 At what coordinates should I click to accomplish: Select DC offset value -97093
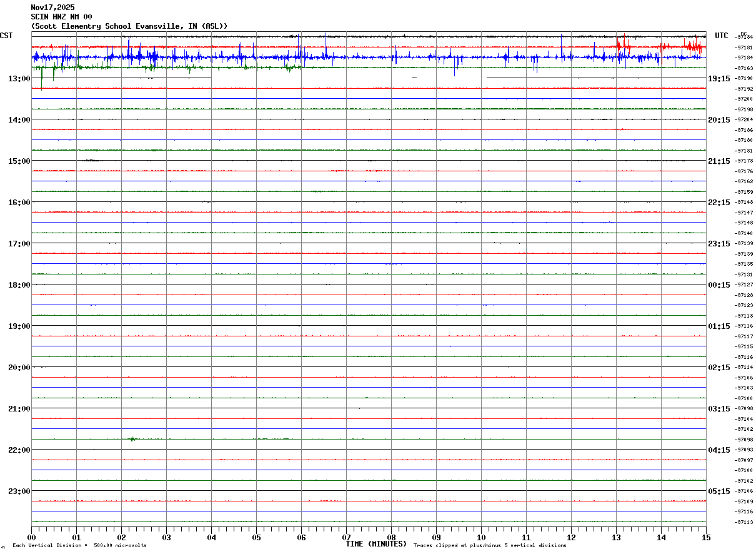(x=744, y=450)
